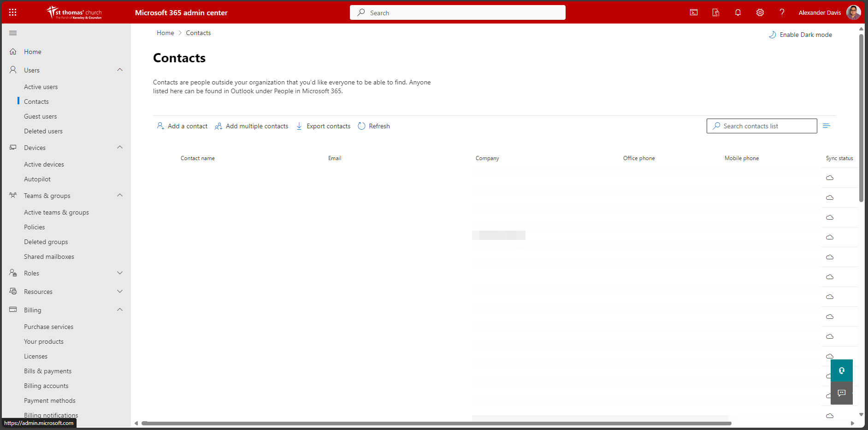
Task: Click the Teams & groups icon
Action: pos(13,196)
